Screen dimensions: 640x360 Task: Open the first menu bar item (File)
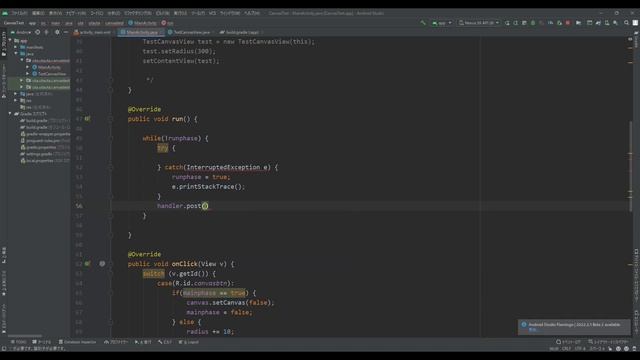click(x=19, y=13)
